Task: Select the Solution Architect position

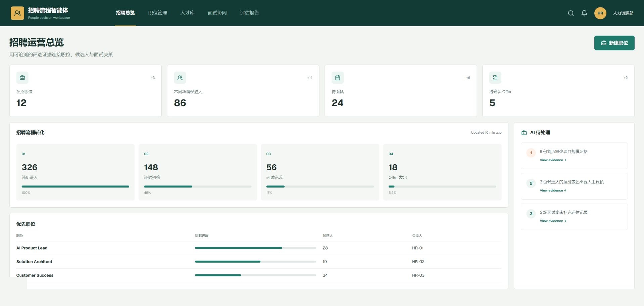Action: click(34, 261)
